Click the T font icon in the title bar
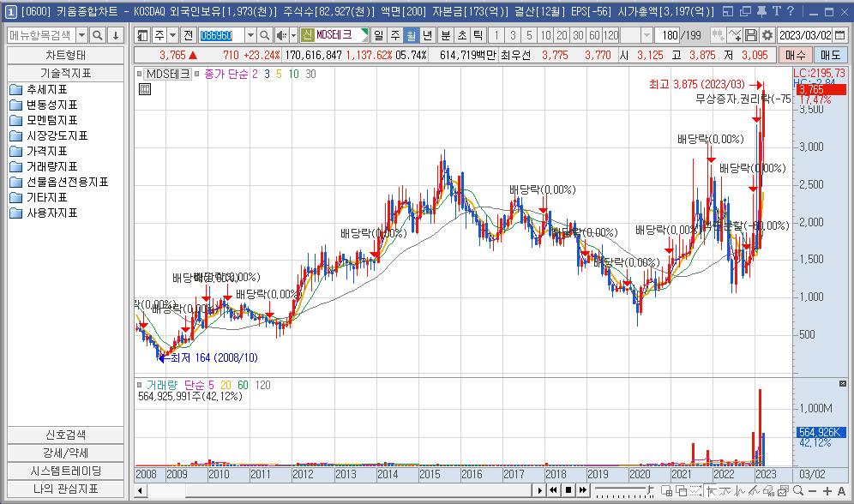This screenshot has height=504, width=854. (x=777, y=11)
